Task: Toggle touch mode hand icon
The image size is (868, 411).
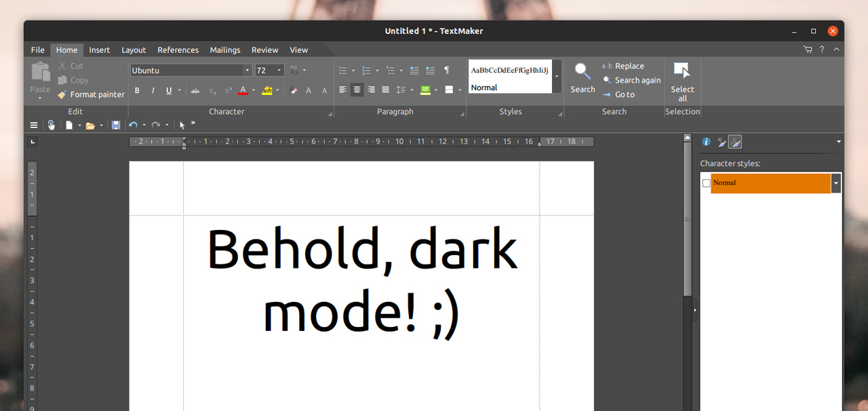Action: click(51, 125)
